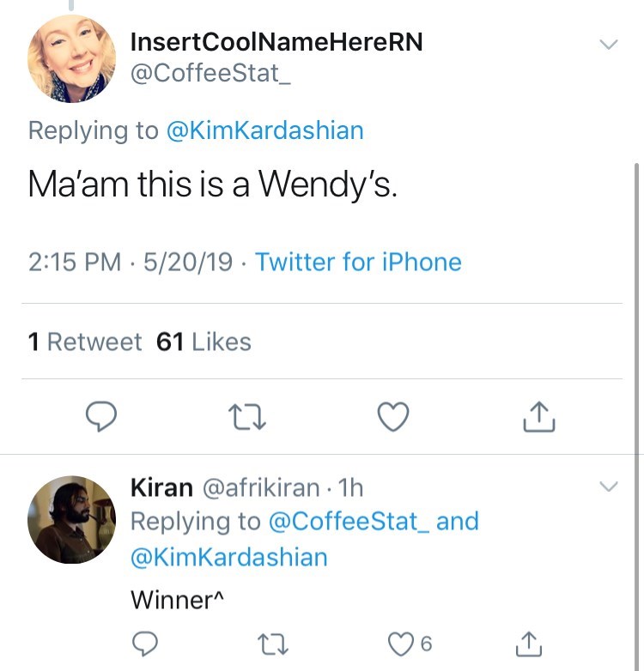Open Kiran's profile avatar
This screenshot has width=644, height=671.
pos(71,519)
